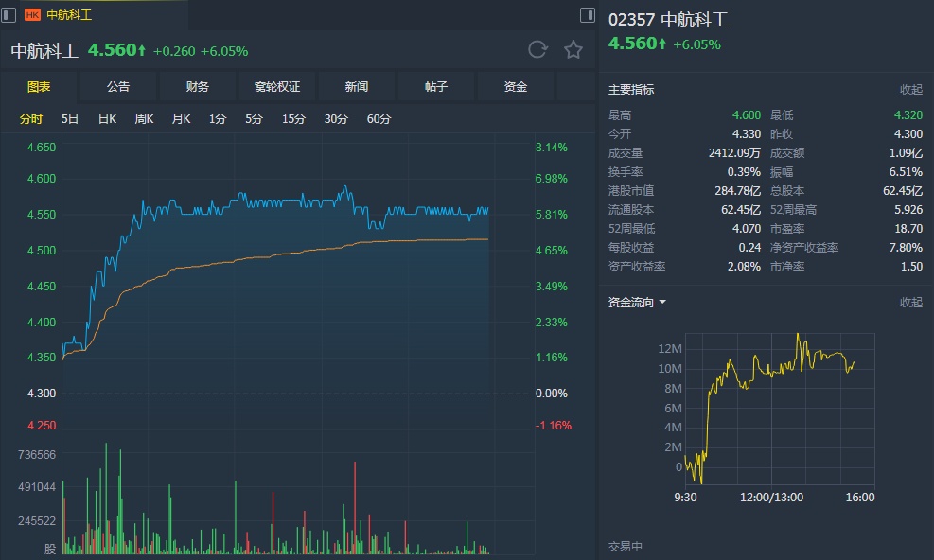This screenshot has width=934, height=560.
Task: Expand the 资金流向 dropdown arrow
Action: tap(662, 303)
